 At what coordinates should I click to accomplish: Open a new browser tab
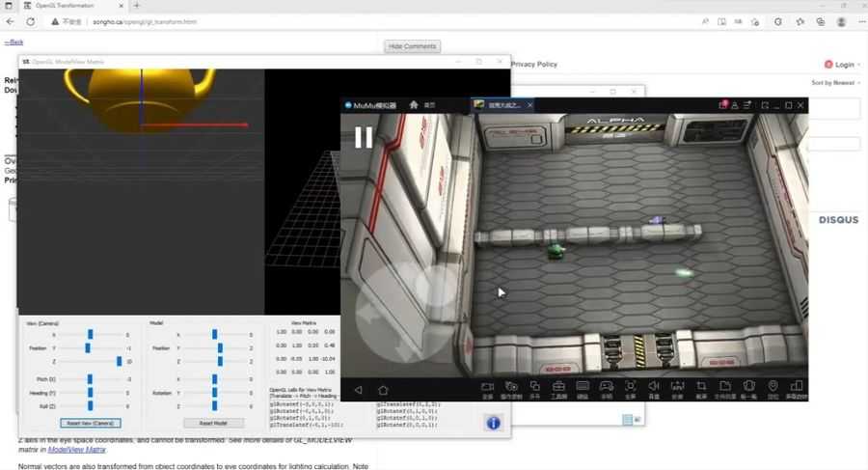136,6
